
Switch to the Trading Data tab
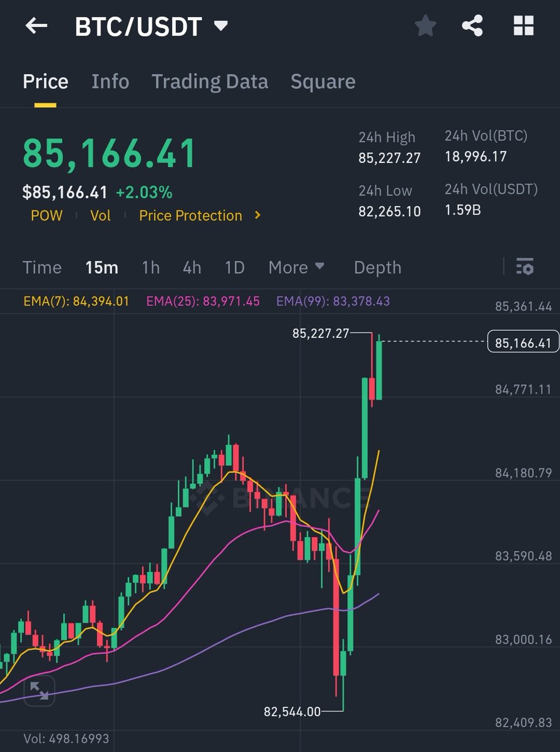point(210,81)
